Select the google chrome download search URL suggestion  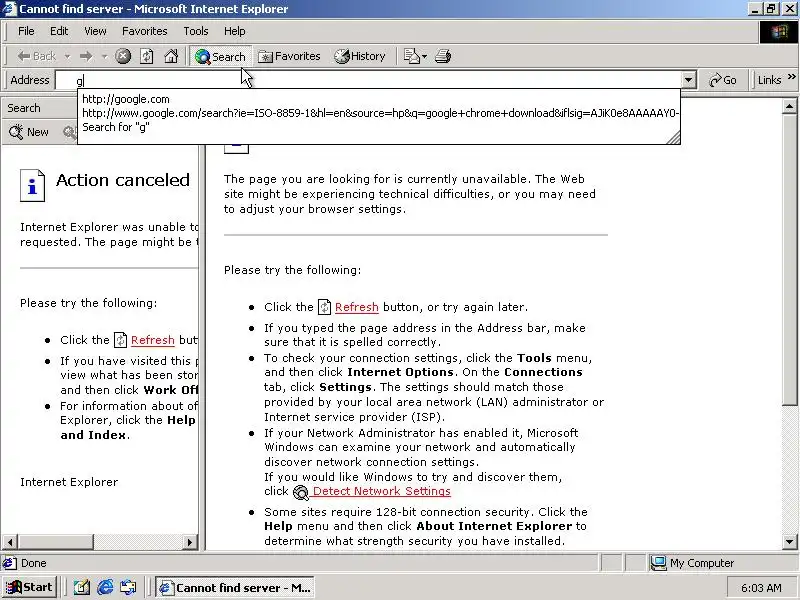(379, 113)
